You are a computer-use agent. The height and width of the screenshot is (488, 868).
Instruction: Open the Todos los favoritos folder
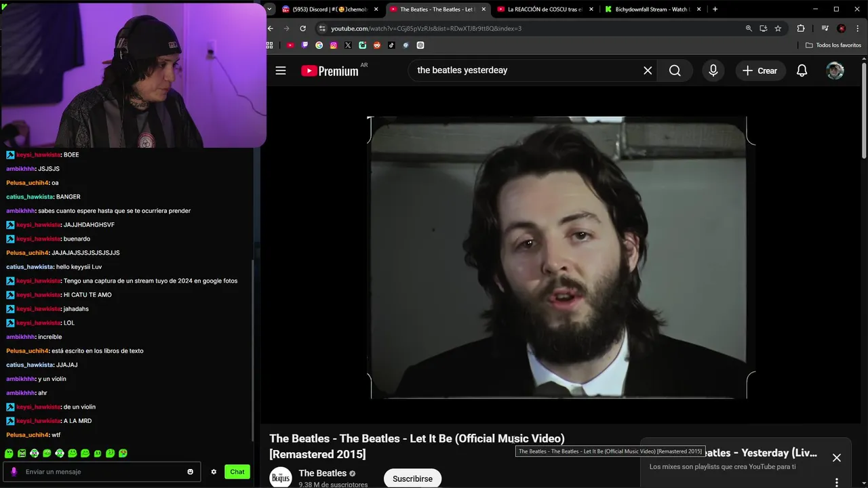(833, 45)
